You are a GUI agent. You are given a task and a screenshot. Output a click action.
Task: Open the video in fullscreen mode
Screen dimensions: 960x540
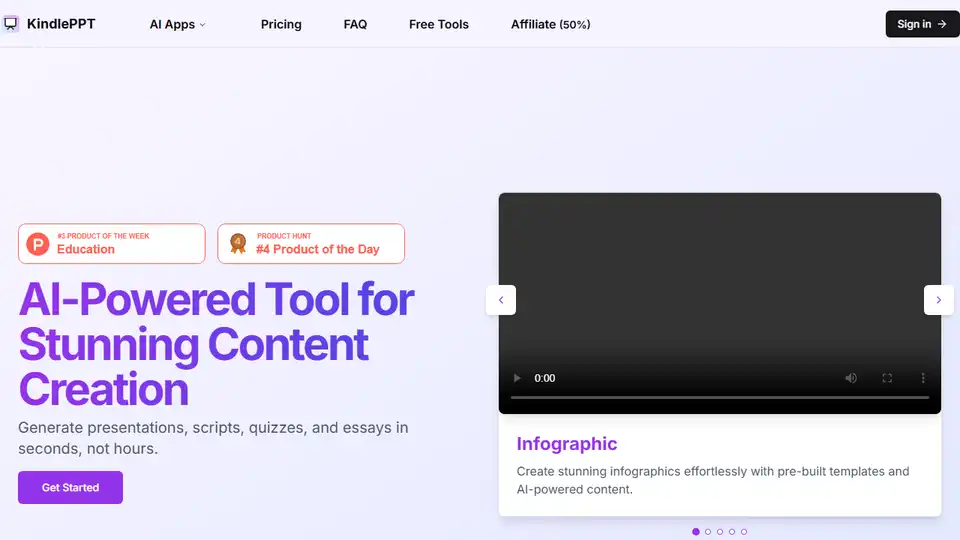887,378
